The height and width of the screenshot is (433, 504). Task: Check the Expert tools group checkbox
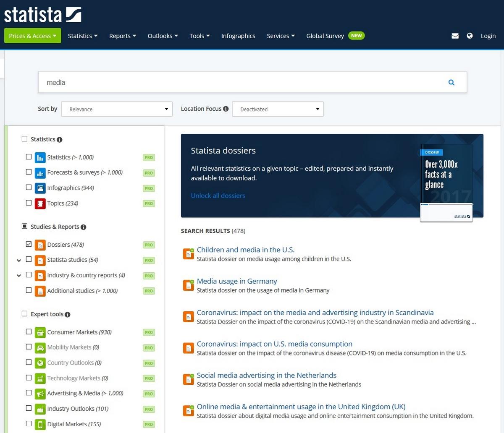coord(24,314)
